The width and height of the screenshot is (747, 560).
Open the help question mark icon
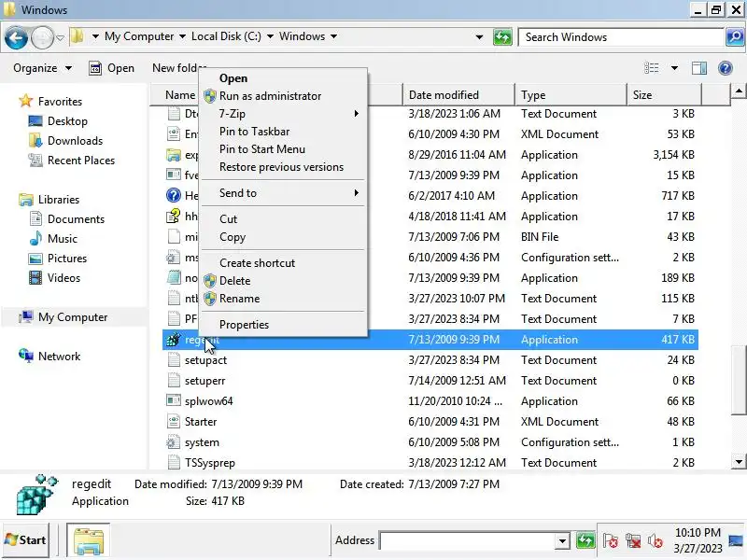(725, 68)
